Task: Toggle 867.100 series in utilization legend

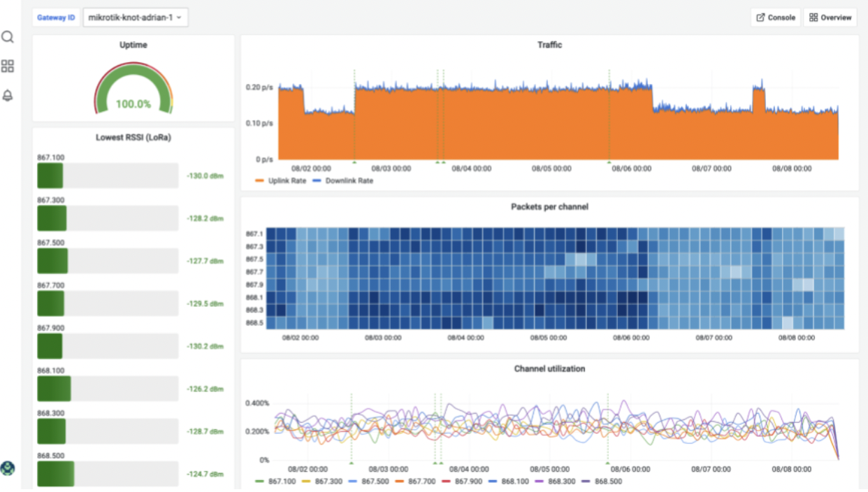Action: pyautogui.click(x=279, y=481)
